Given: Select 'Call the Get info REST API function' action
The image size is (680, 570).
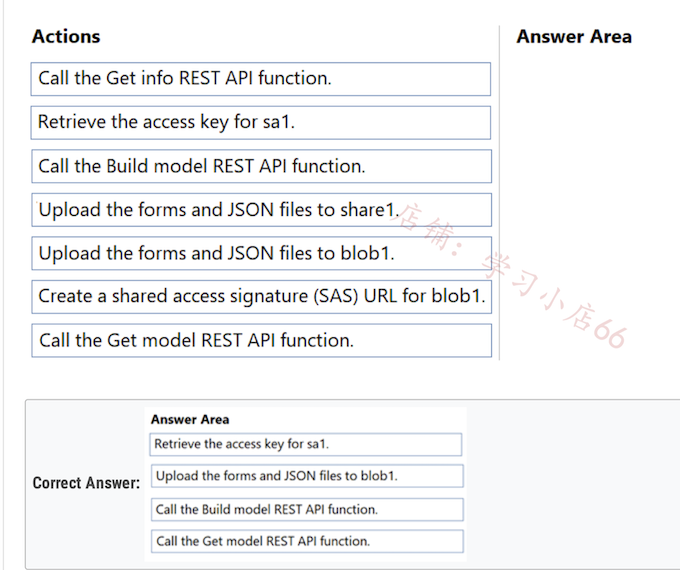Looking at the screenshot, I should (261, 79).
